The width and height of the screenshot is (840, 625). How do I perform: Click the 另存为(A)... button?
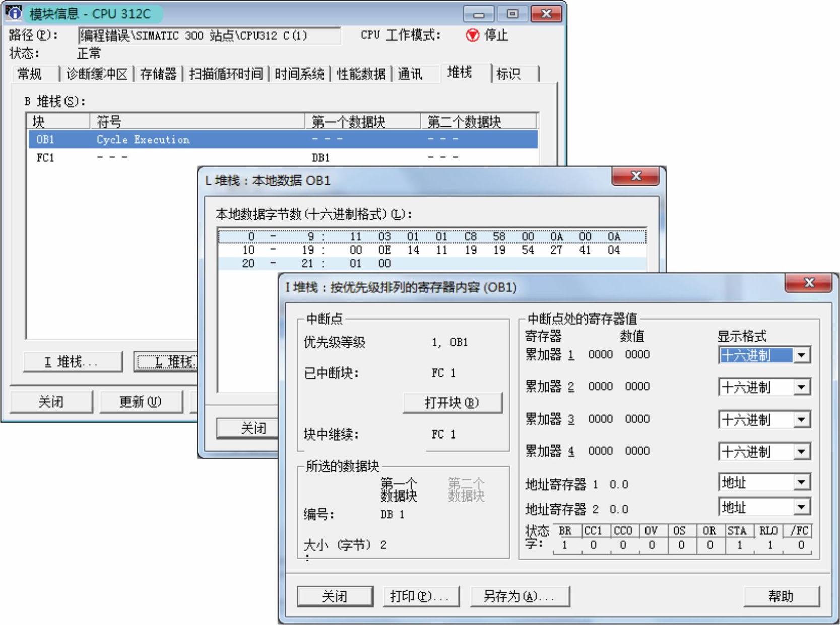(520, 596)
